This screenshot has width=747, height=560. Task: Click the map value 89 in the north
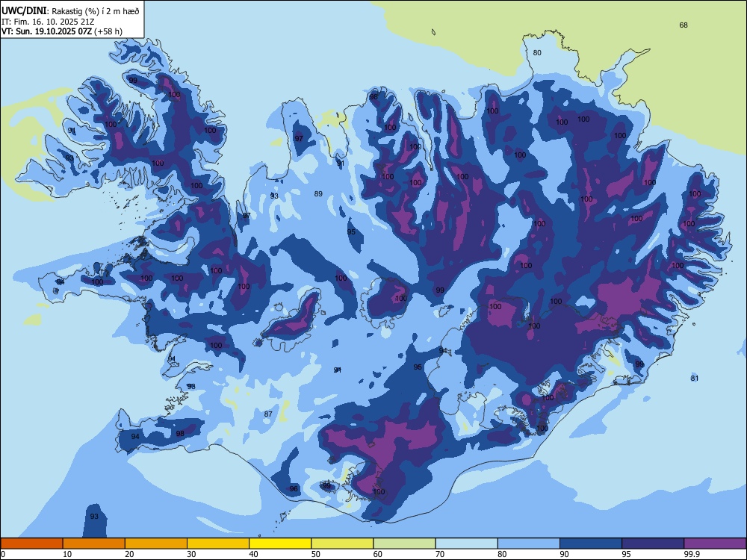tap(318, 194)
